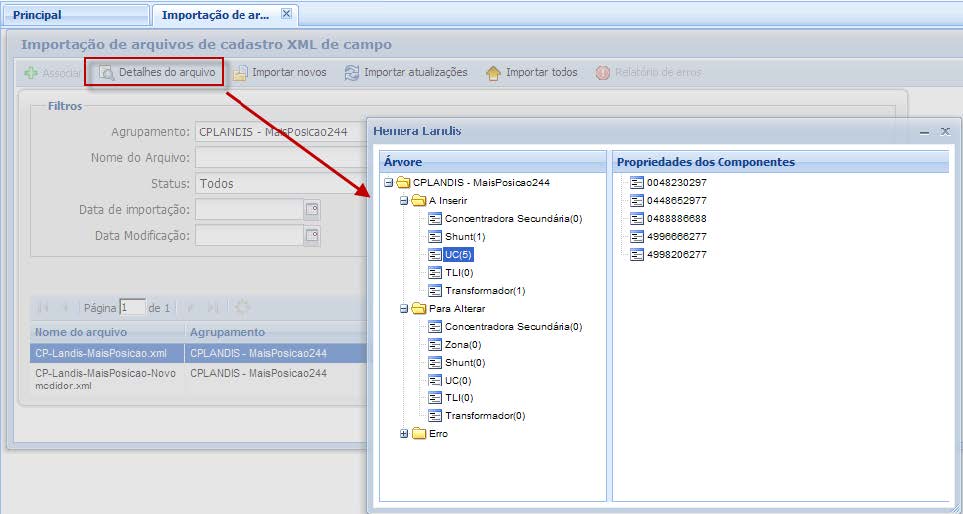Collapse the Para Alterar folder
The height and width of the screenshot is (514, 963).
(x=404, y=309)
